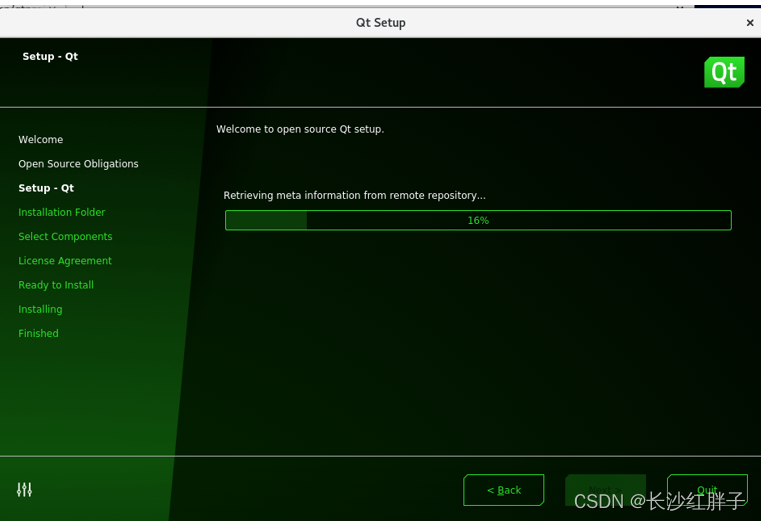Screen dimensions: 761x521
Task: Click the disabled Next button
Action: point(605,490)
